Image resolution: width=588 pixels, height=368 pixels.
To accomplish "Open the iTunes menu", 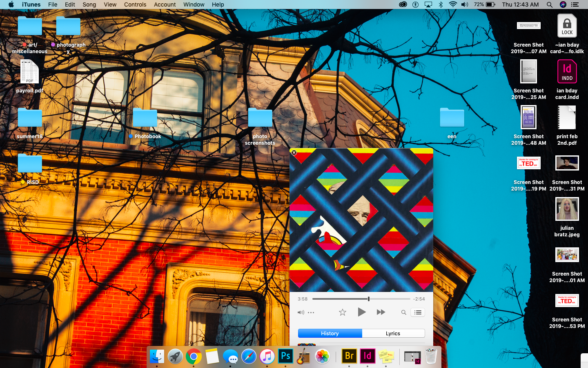I will pyautogui.click(x=31, y=4).
